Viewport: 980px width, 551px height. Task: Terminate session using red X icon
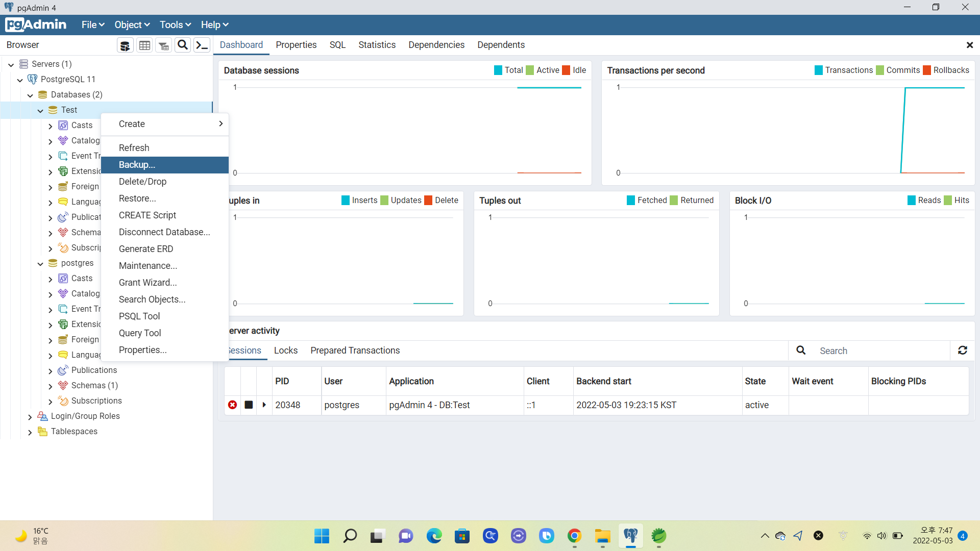point(233,405)
